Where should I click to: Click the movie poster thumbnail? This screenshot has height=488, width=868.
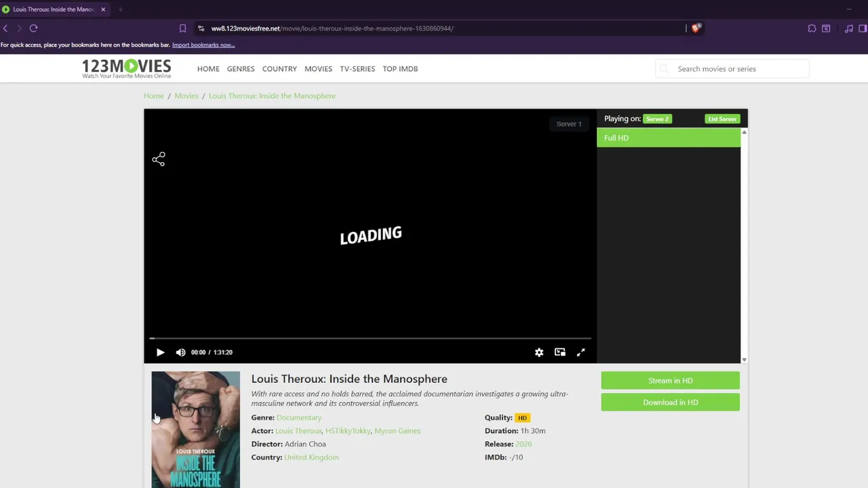pyautogui.click(x=195, y=430)
